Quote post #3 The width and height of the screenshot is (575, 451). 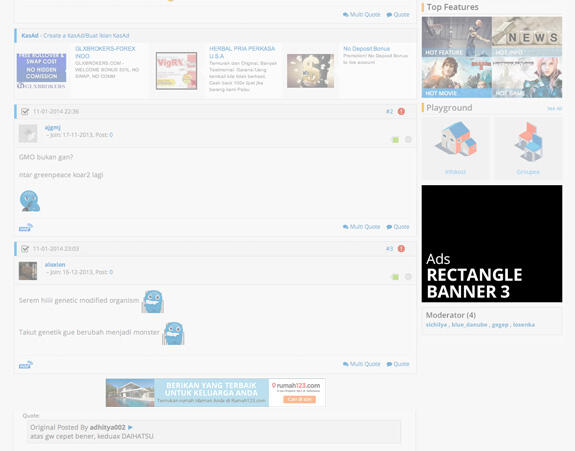(x=398, y=364)
